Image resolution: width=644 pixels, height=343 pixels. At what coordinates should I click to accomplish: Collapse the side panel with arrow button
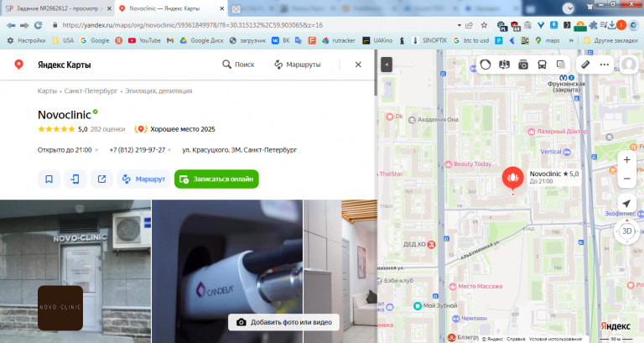387,65
